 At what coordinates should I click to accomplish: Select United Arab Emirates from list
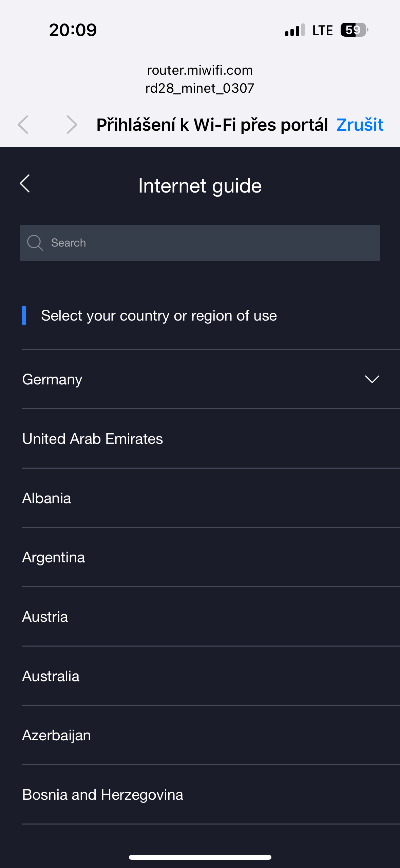click(93, 439)
